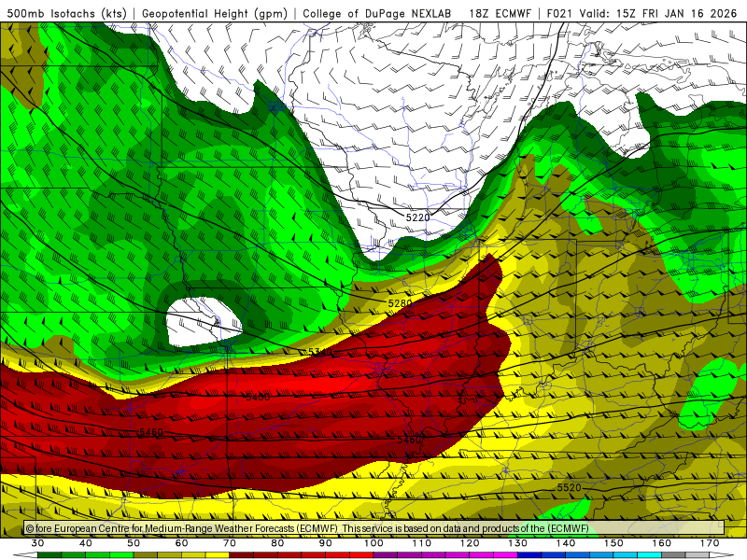Click the 50 knots legend value
747x560 pixels.
click(134, 543)
